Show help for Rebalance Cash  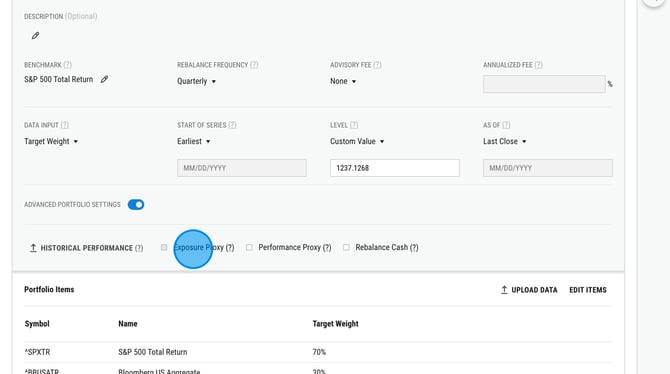(414, 247)
